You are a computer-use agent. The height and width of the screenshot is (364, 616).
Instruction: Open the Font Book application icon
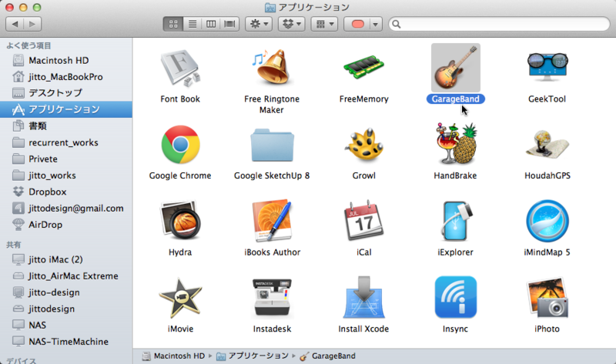180,68
